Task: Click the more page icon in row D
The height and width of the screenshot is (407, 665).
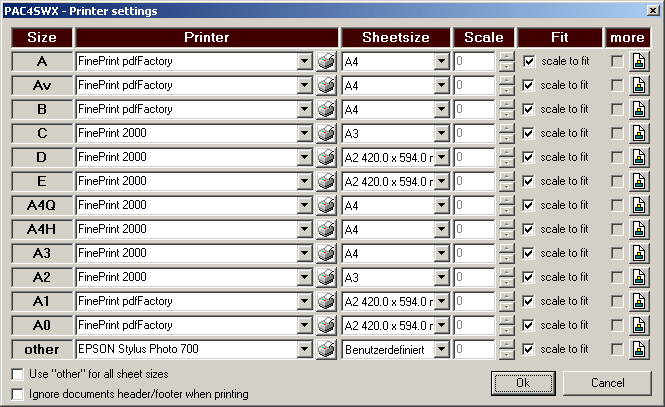Action: click(x=639, y=158)
